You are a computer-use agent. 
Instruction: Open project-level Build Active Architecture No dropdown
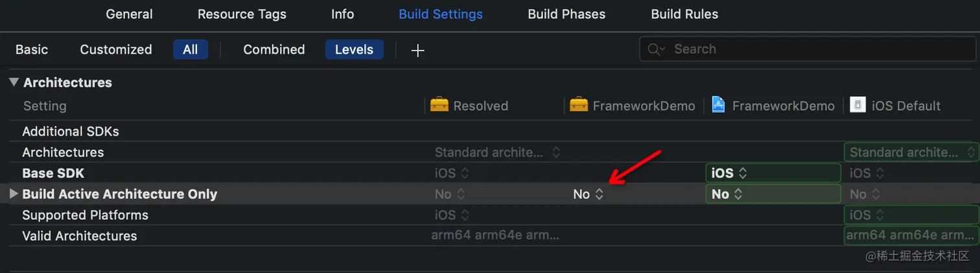tap(589, 194)
